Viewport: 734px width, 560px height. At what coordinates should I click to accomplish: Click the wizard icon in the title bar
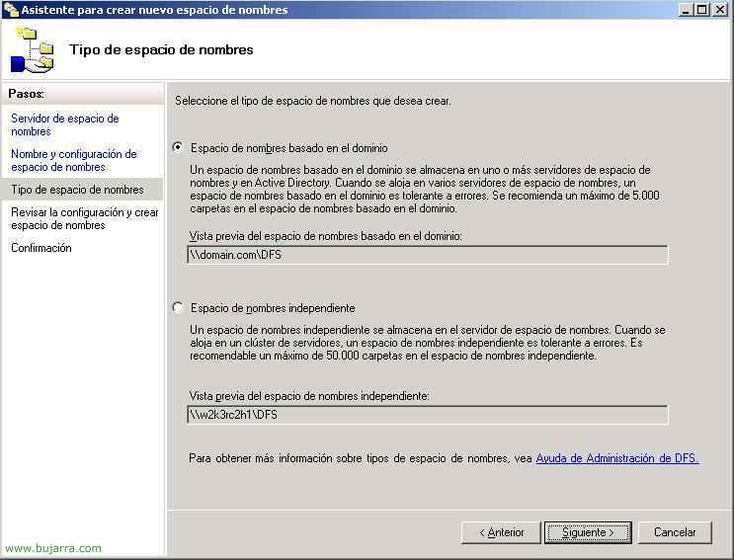point(11,10)
